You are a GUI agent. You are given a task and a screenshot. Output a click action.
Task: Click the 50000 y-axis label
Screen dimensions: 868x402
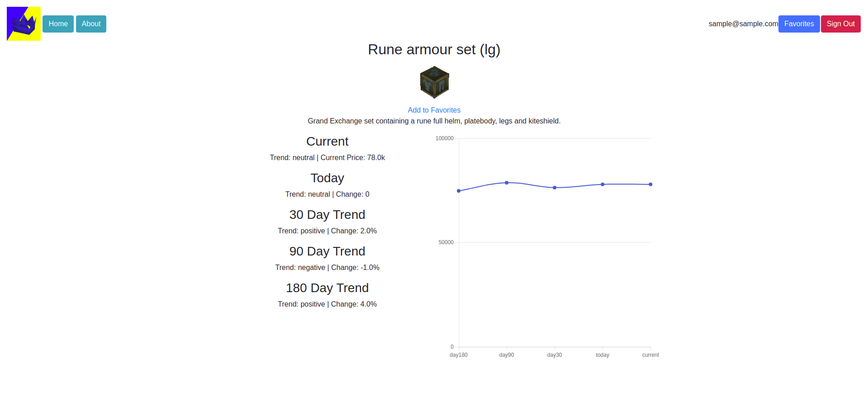click(x=446, y=242)
